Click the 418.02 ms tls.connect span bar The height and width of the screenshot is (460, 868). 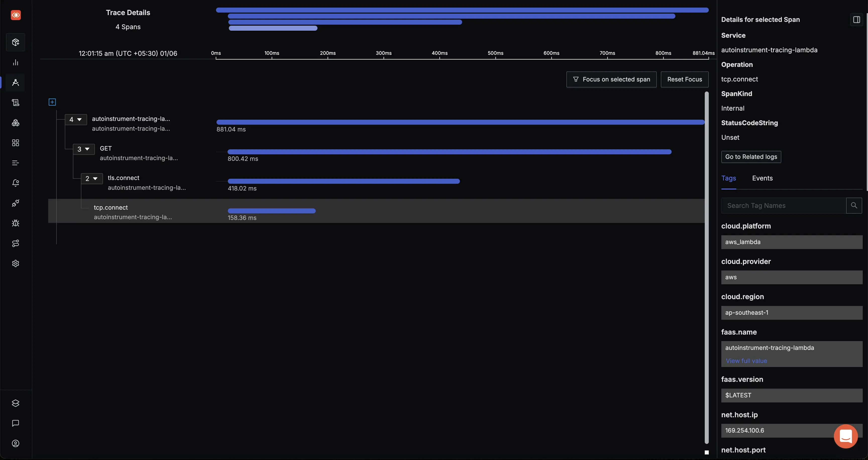click(344, 181)
